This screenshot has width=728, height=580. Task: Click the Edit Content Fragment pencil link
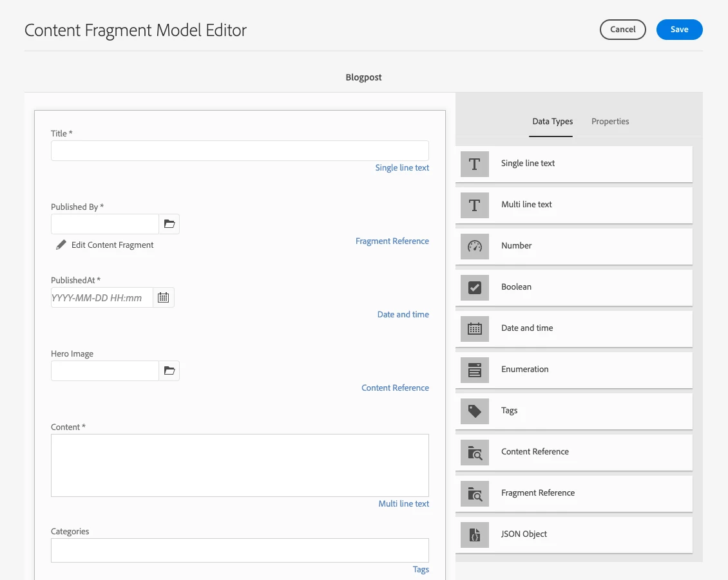point(105,245)
